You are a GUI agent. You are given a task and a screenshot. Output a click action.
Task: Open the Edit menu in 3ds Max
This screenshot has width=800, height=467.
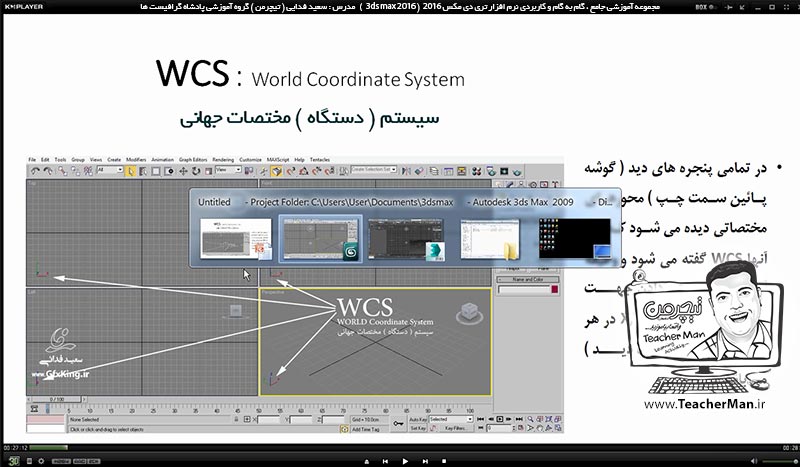(x=45, y=160)
